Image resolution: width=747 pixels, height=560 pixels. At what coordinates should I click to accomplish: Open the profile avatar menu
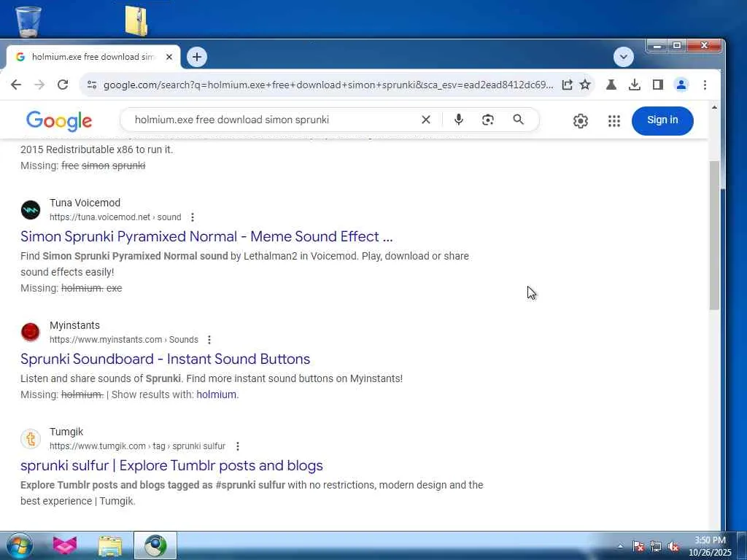(681, 85)
